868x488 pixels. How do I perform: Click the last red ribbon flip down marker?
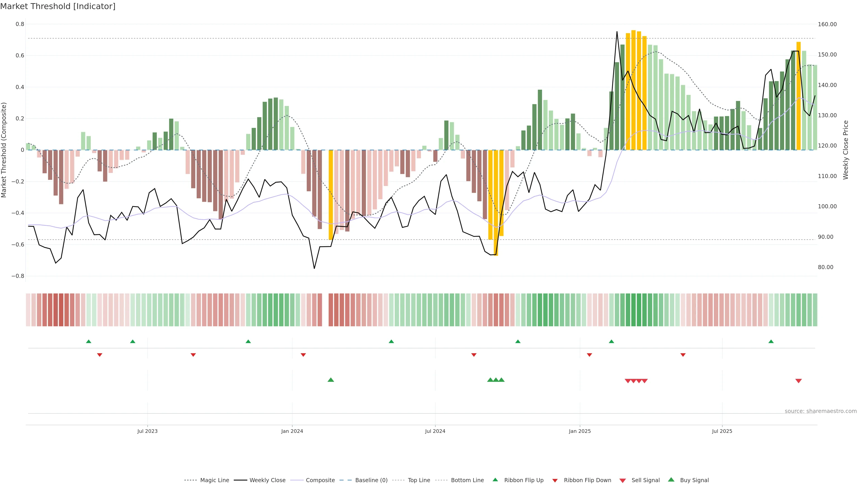pyautogui.click(x=683, y=355)
